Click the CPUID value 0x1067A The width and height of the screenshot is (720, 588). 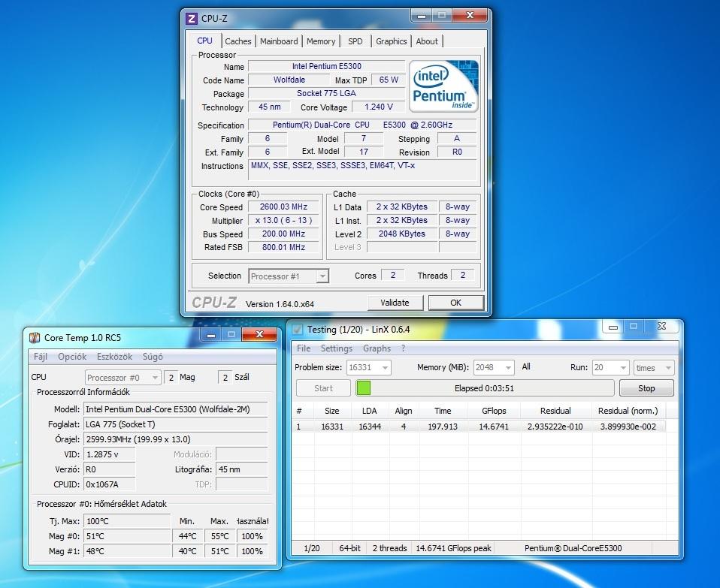(109, 484)
